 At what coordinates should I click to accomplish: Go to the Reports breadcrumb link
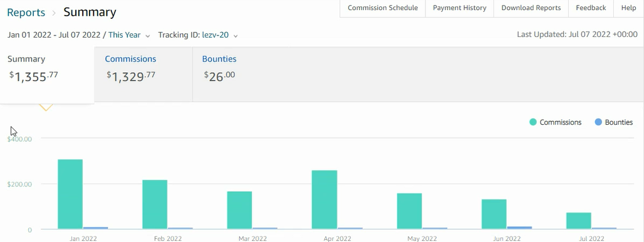26,13
